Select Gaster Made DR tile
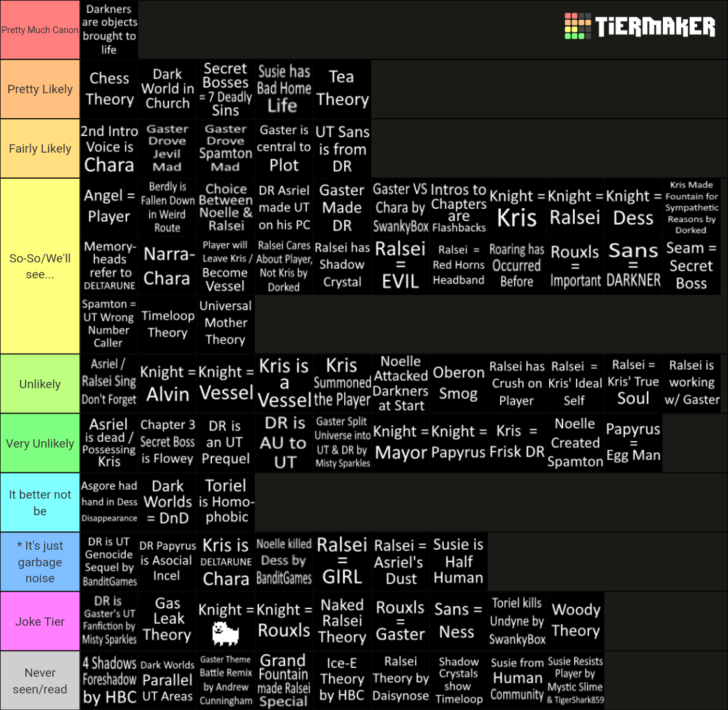 342,207
